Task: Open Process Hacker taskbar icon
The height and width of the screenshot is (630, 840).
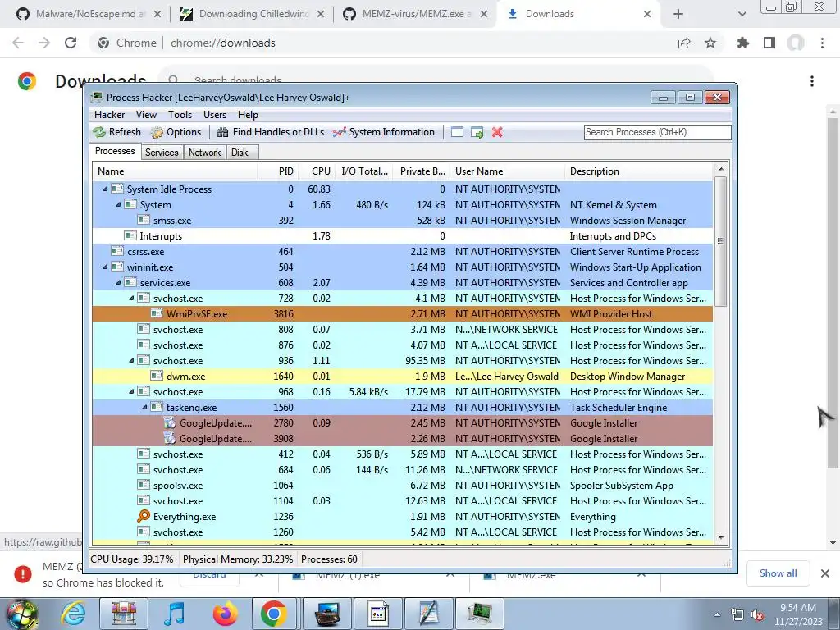Action: tap(479, 614)
